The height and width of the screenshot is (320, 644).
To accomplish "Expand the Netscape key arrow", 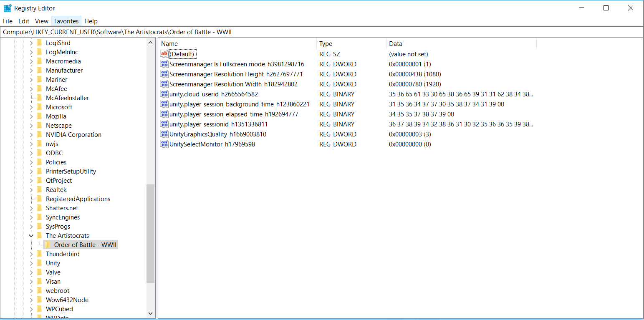I will 31,125.
